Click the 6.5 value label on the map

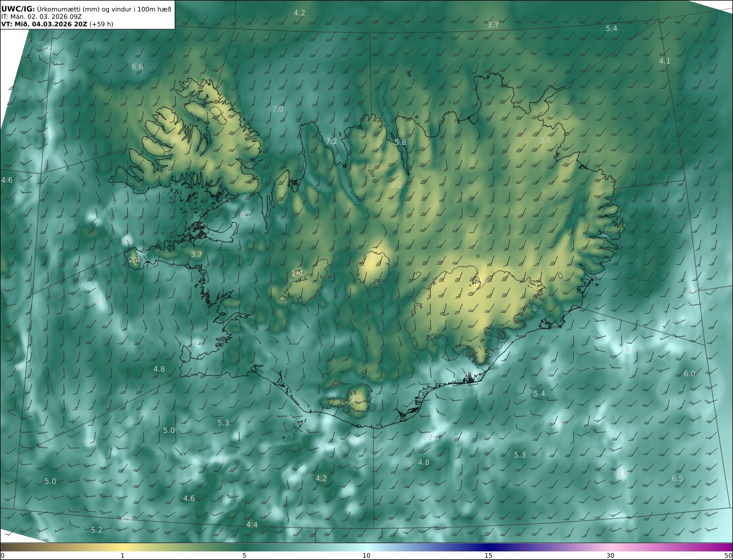677,478
